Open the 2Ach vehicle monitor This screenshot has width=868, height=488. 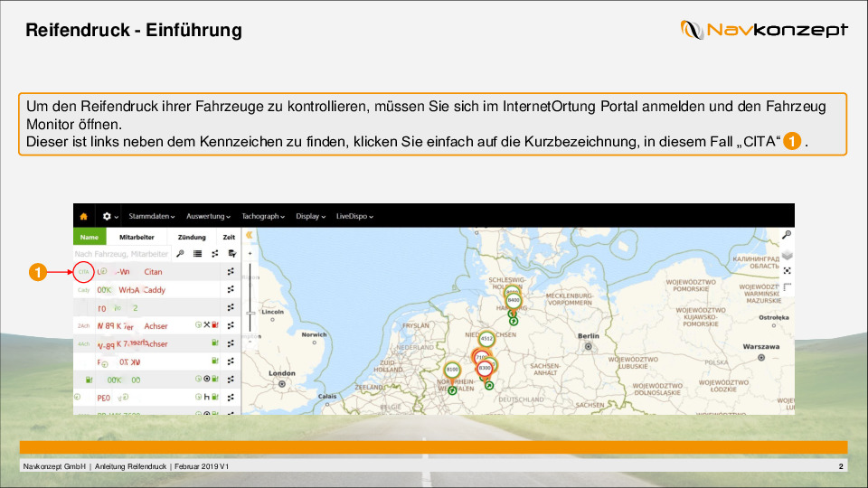click(83, 326)
